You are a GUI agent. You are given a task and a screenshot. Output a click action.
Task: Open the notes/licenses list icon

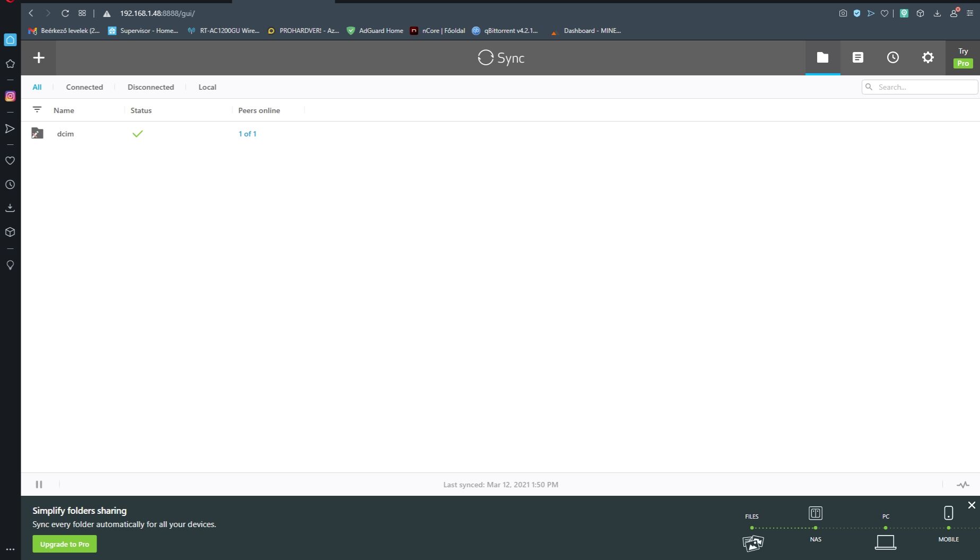click(x=857, y=58)
